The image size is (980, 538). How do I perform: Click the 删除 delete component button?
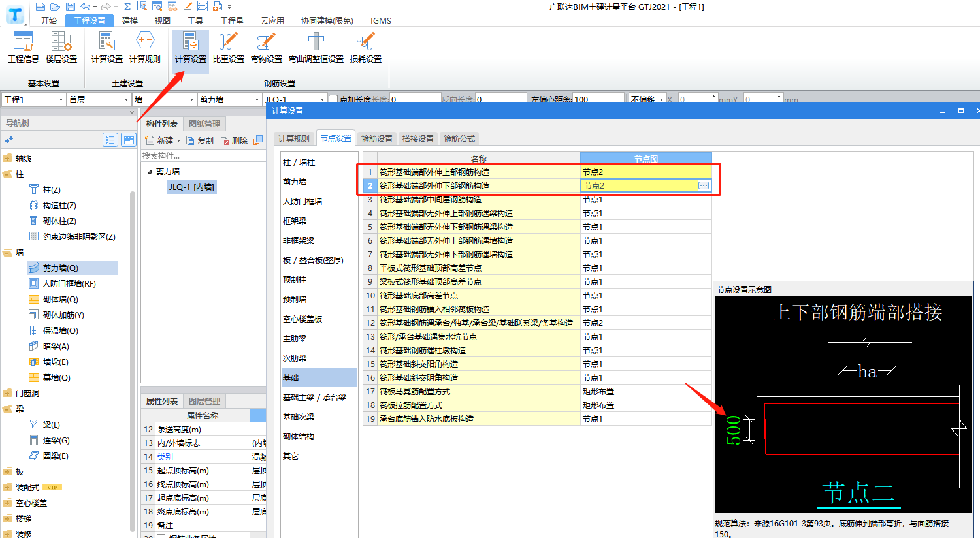[234, 140]
